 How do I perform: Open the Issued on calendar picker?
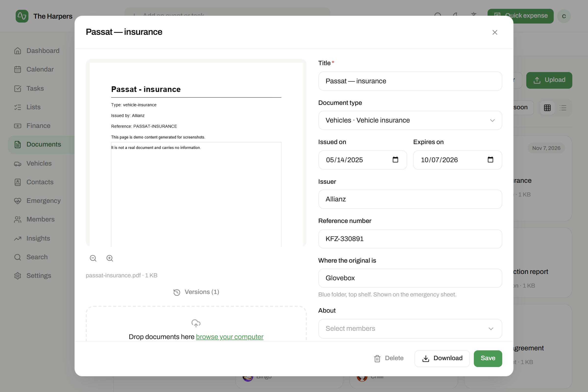(x=395, y=160)
